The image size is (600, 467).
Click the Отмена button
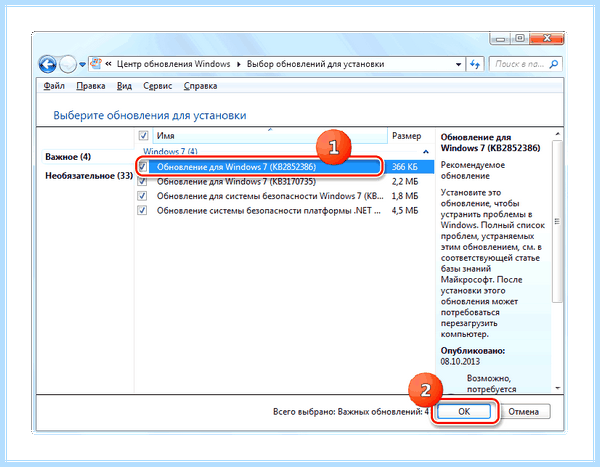pyautogui.click(x=523, y=411)
